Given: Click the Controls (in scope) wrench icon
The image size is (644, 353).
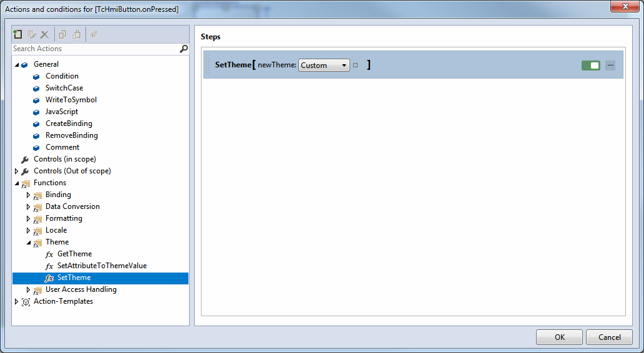Looking at the screenshot, I should pos(24,160).
